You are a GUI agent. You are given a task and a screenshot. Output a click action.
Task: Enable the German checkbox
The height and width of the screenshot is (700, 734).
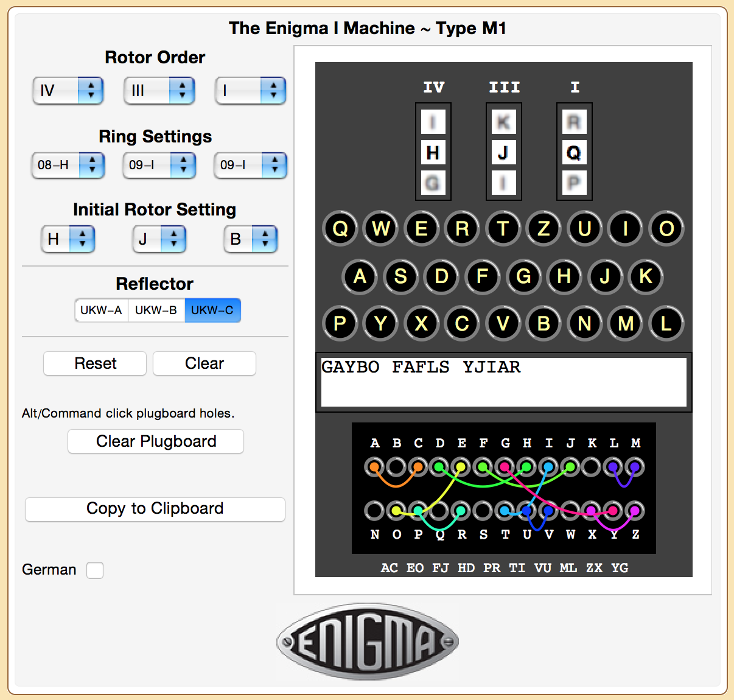pos(95,570)
